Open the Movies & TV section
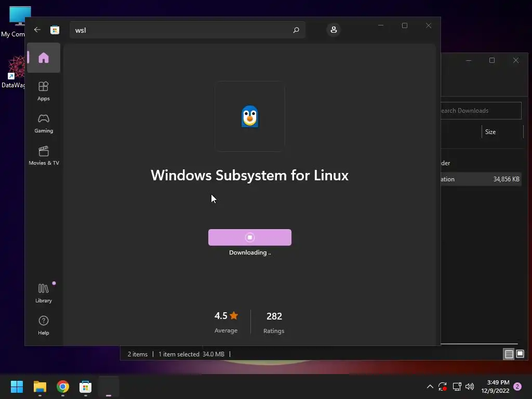Screen dimensions: 532x399 (x=44, y=156)
